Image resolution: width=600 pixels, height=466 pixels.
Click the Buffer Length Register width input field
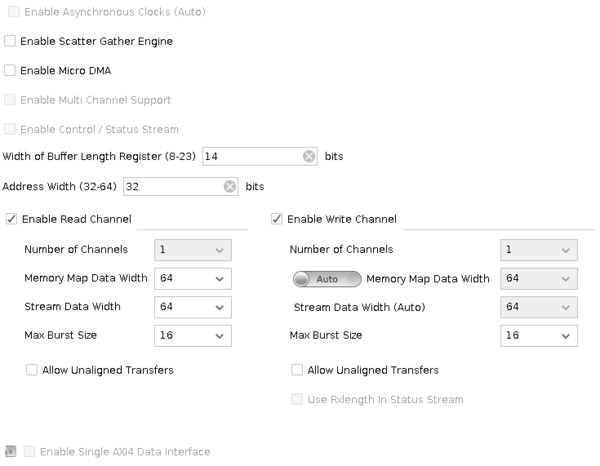pyautogui.click(x=251, y=156)
